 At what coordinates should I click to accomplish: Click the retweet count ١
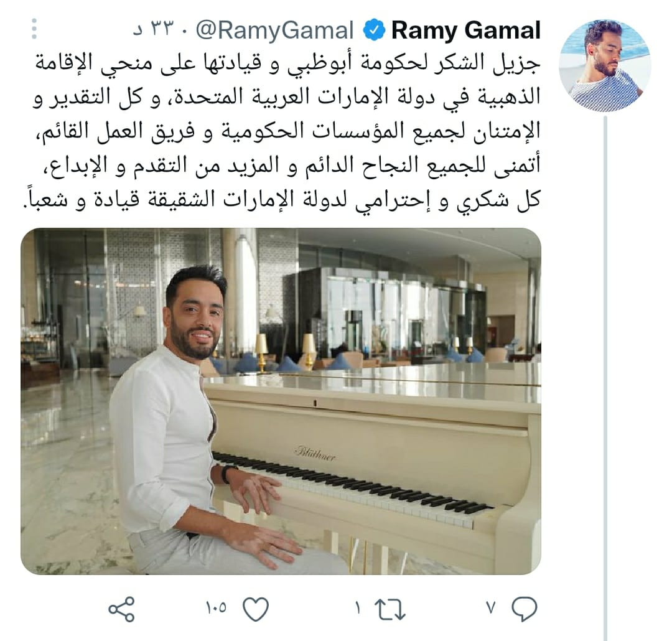(358, 607)
